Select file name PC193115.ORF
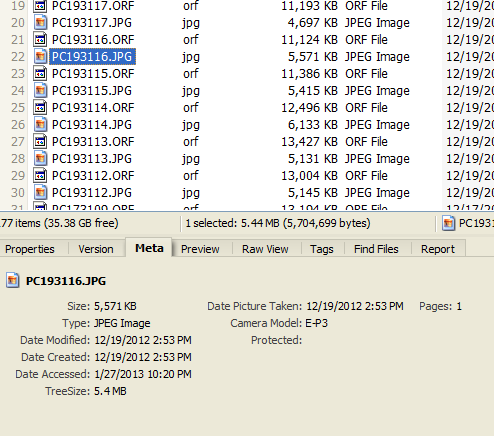The height and width of the screenshot is (436, 494). [93, 74]
